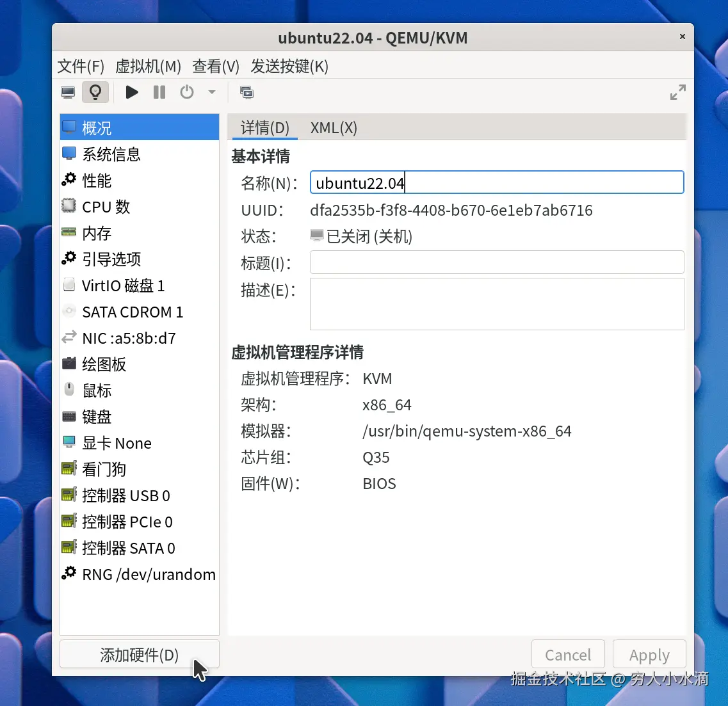Click the x86_64 architecture value
Viewport: 728px width, 706px height.
tap(387, 405)
